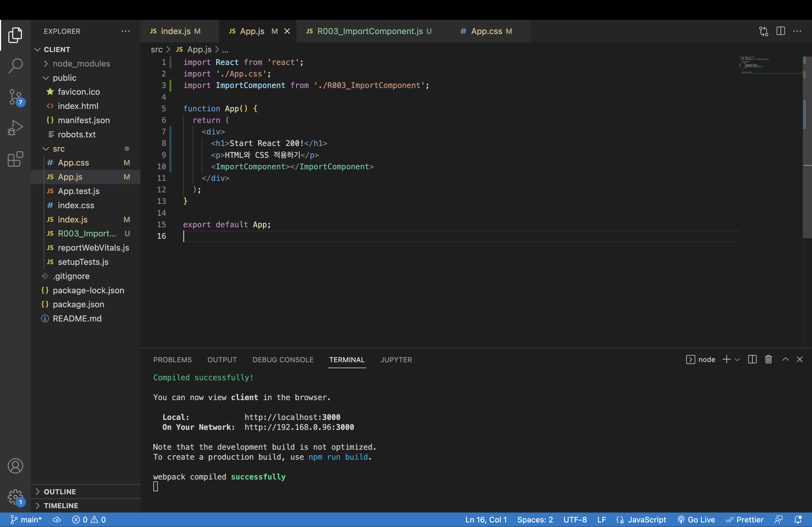The image size is (812, 527).
Task: Click the notifications bell in the status bar
Action: coord(798,519)
